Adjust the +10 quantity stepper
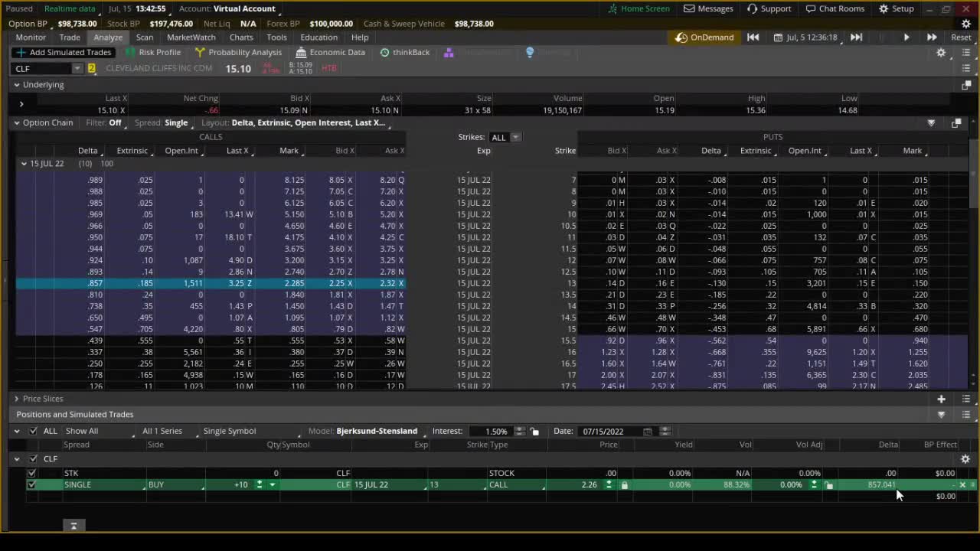980x551 pixels. [259, 484]
